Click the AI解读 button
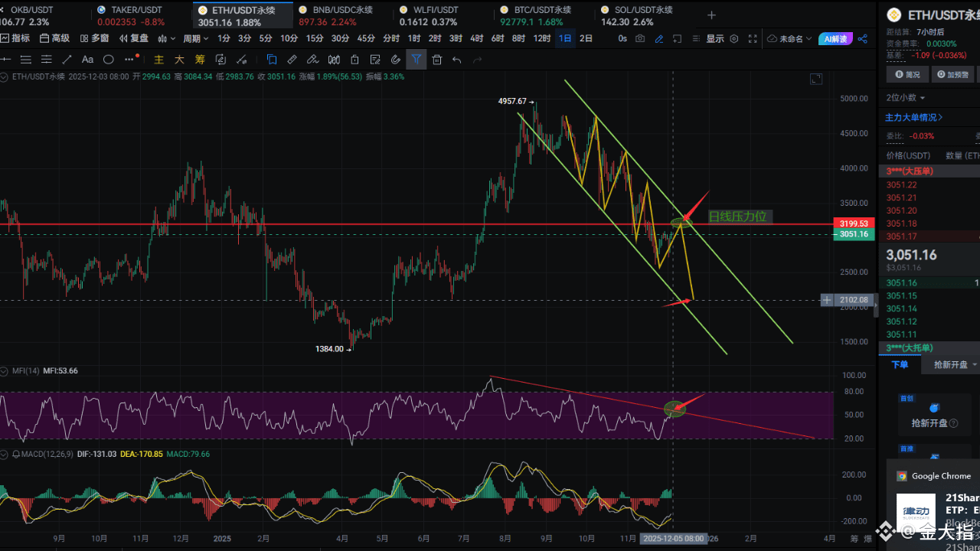This screenshot has height=551, width=980. (835, 38)
